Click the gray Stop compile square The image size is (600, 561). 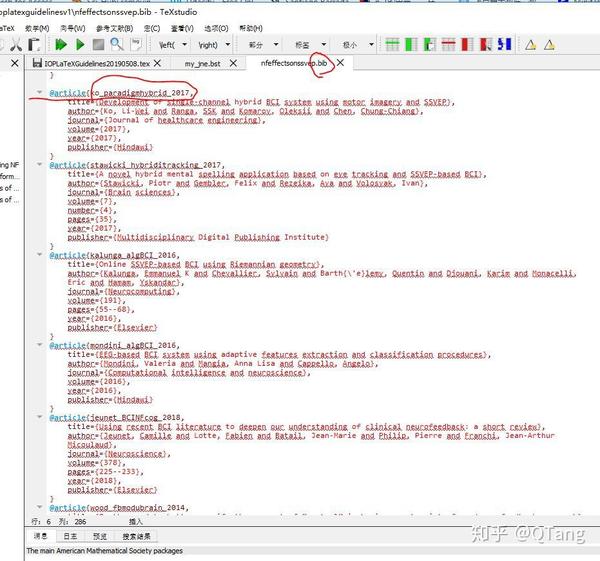[x=98, y=45]
